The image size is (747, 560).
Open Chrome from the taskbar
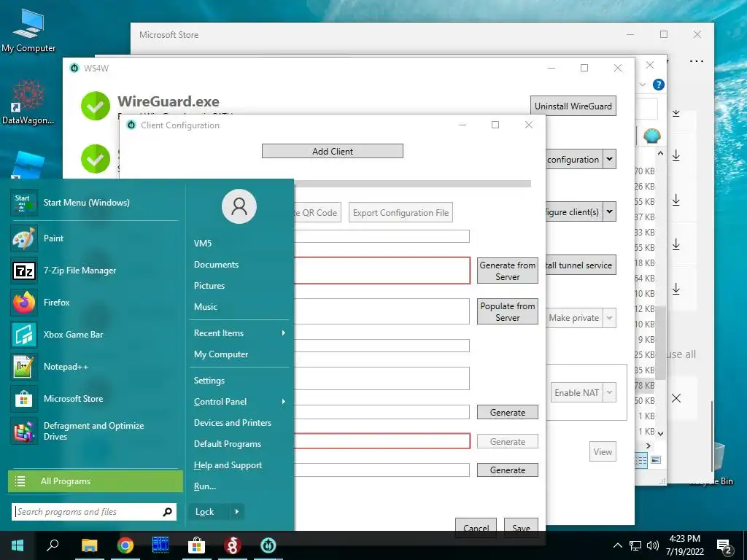125,545
